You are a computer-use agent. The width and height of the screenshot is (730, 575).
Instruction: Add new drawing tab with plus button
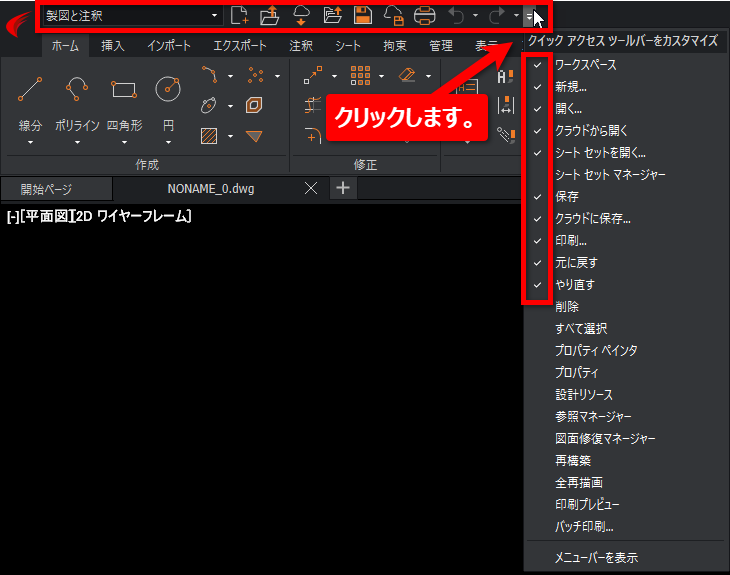pyautogui.click(x=342, y=188)
